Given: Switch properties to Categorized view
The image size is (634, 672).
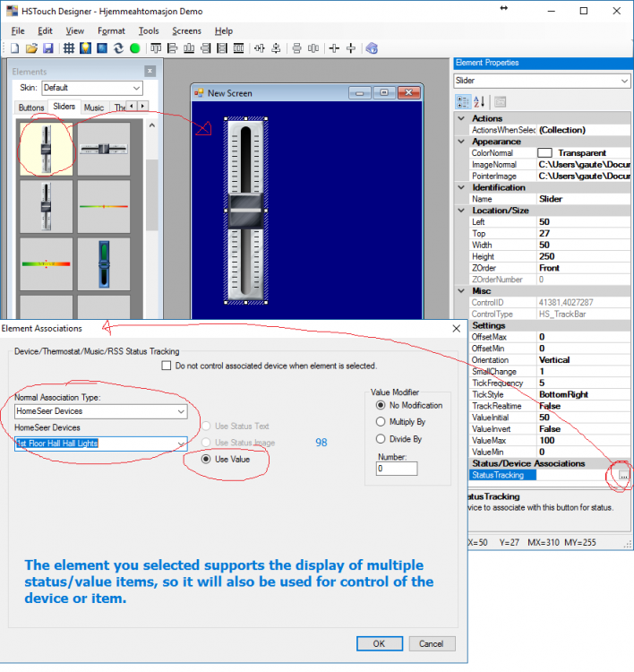Looking at the screenshot, I should pos(464,101).
